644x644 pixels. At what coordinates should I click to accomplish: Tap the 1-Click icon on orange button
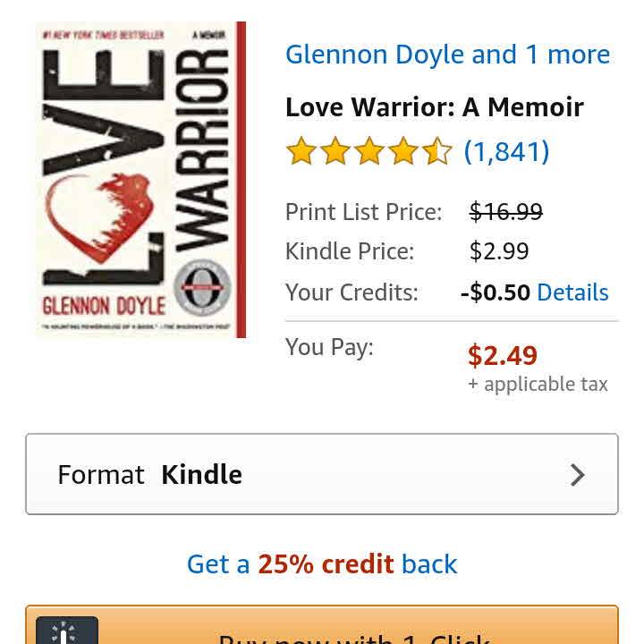[x=67, y=630]
